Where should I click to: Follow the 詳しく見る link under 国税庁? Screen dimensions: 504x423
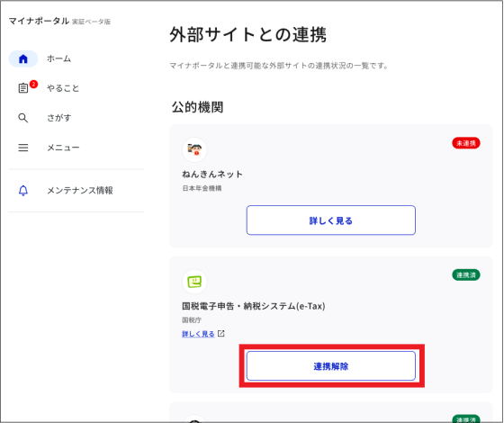pos(198,334)
